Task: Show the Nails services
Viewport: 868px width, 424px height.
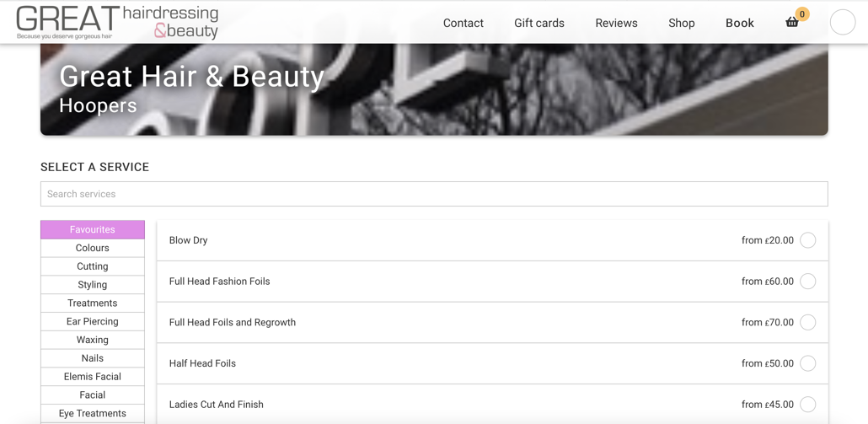Action: 93,357
